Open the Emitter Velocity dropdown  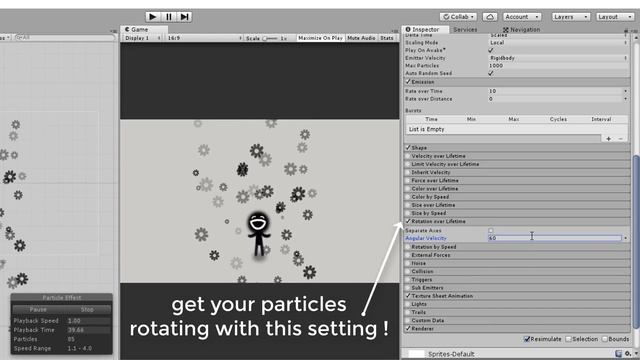click(558, 58)
